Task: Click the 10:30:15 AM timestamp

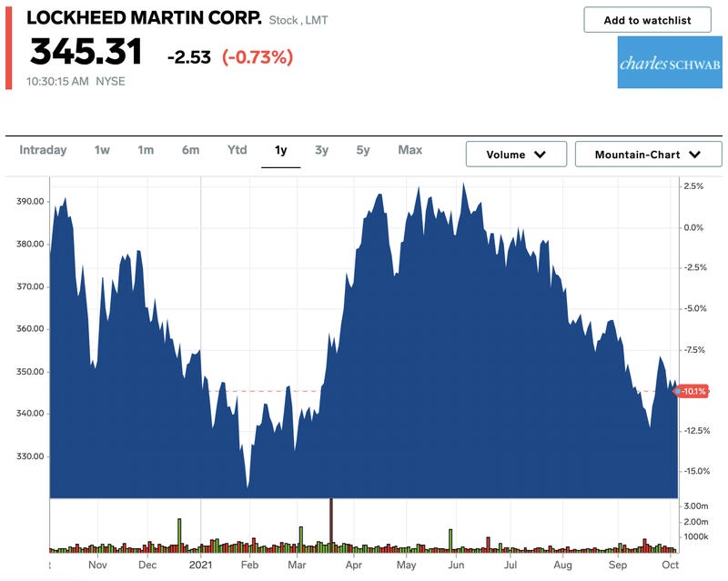Action: [x=57, y=82]
